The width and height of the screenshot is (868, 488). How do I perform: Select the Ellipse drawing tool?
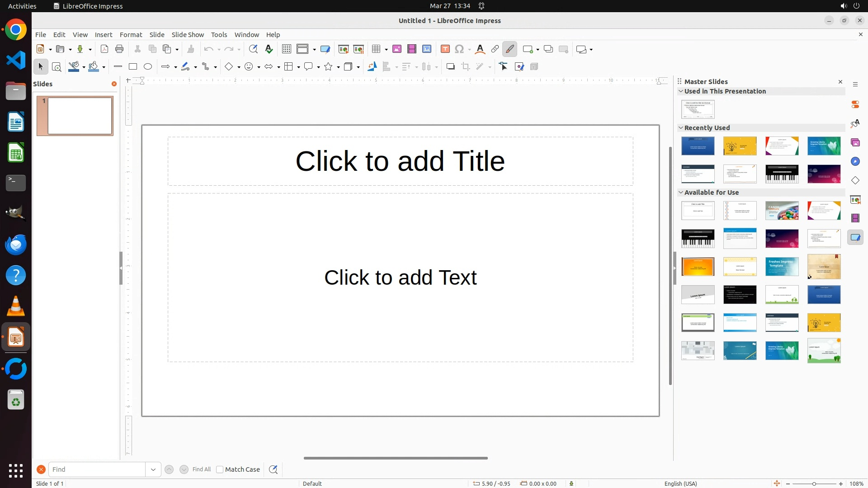(148, 67)
